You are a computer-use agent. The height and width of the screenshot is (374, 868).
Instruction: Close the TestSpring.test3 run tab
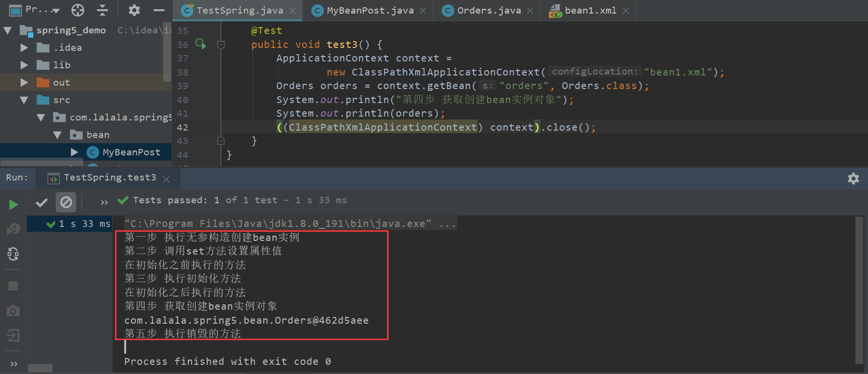(x=166, y=179)
